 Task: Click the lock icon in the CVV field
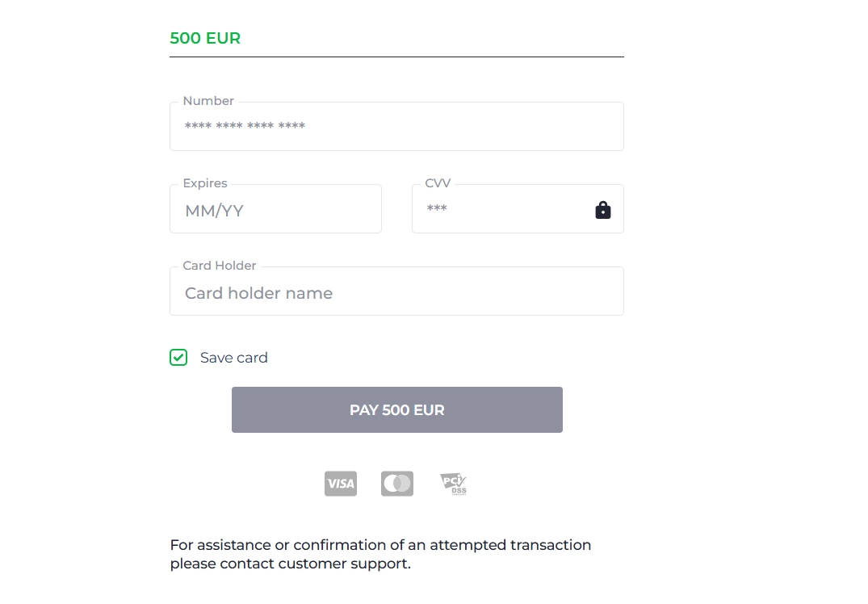click(x=602, y=210)
